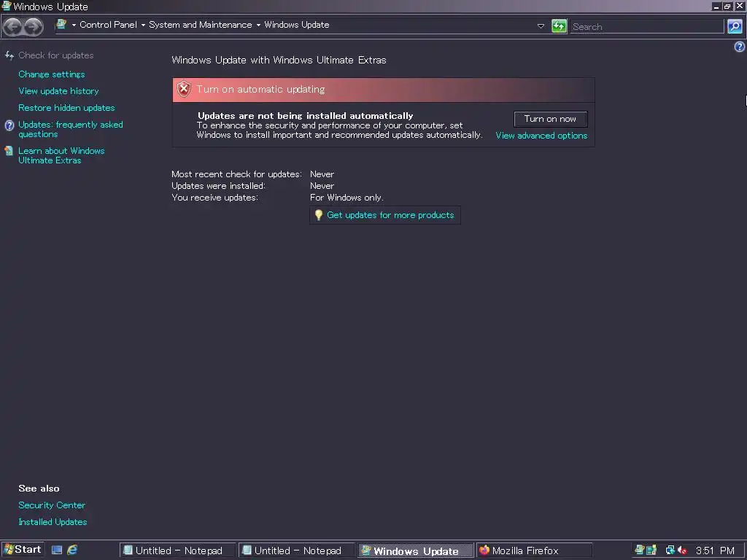Open Security Center link
Viewport: 747px width, 560px height.
click(x=52, y=505)
